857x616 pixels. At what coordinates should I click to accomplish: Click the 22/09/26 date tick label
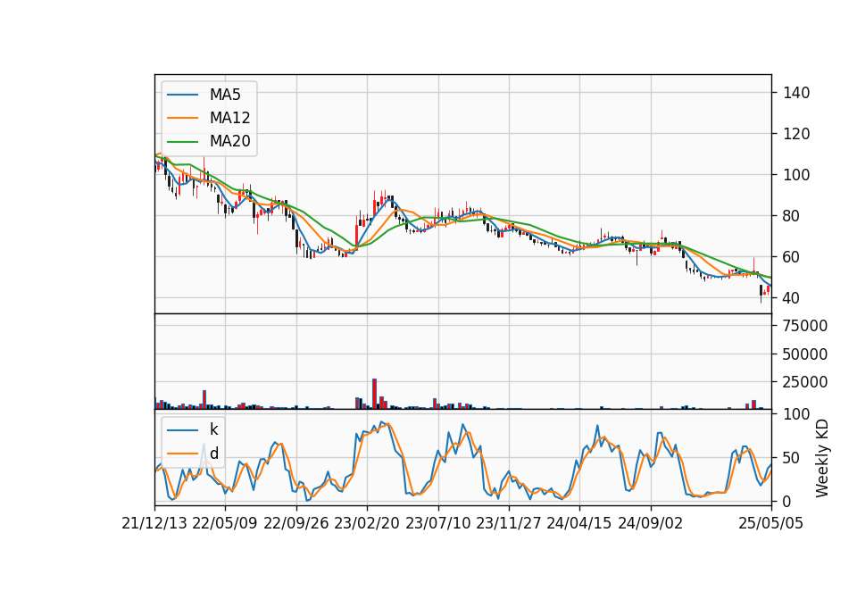click(296, 523)
